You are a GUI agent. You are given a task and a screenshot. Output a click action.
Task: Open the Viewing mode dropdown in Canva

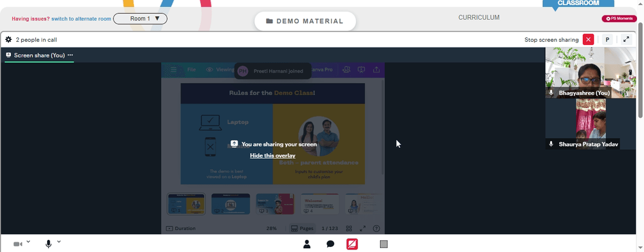tap(220, 69)
